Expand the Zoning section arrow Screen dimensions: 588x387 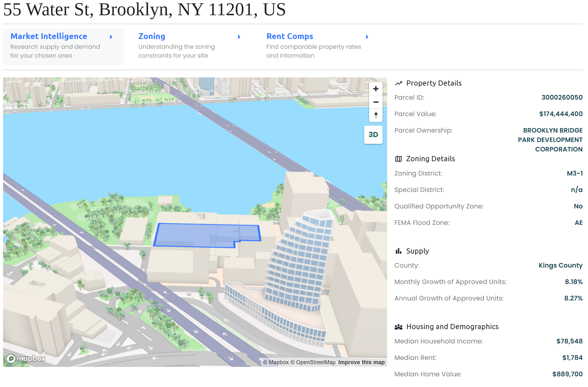[x=239, y=37]
